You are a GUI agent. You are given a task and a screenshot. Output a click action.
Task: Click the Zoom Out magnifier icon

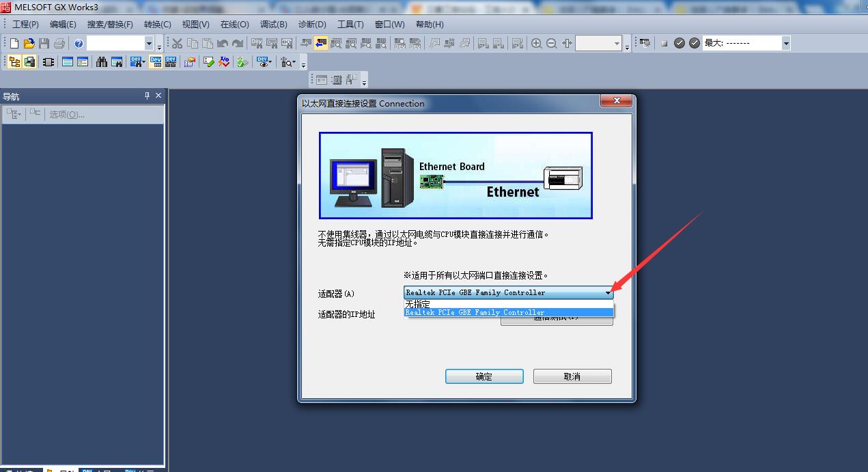(x=552, y=43)
